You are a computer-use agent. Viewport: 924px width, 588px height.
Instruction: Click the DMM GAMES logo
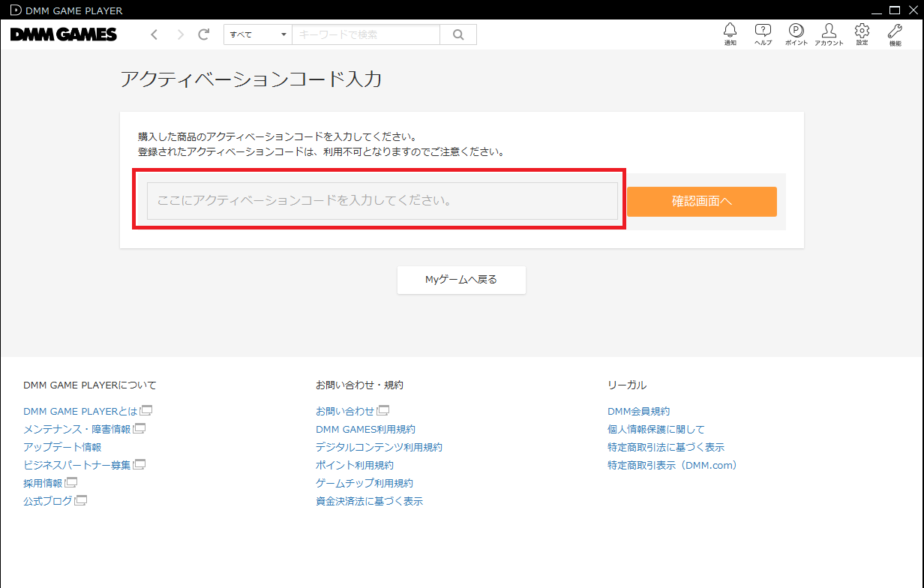pos(64,34)
